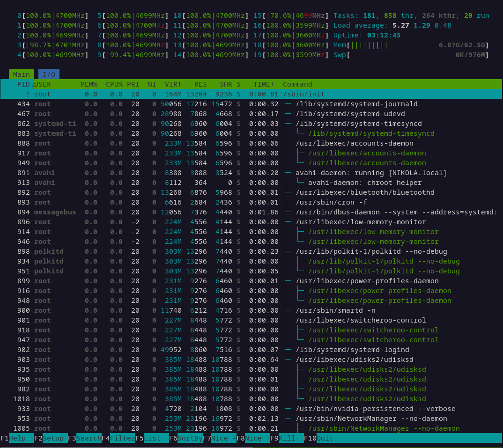Toggle List view in function bar
Viewport: 503px width, 448px height.
[x=152, y=438]
